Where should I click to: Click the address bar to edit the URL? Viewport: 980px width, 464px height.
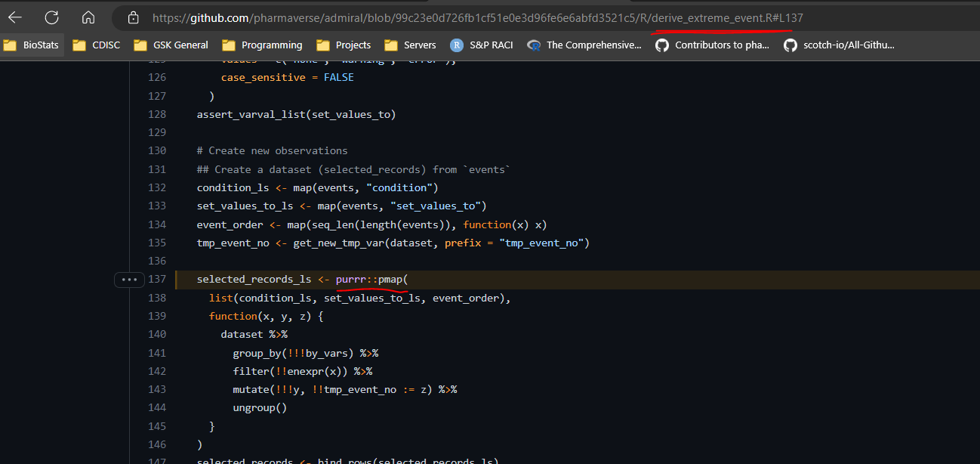point(453,17)
